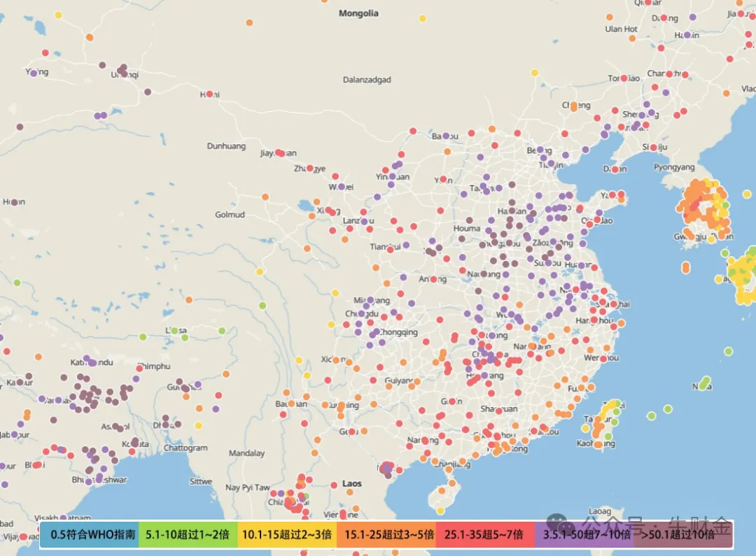Click the blue WHO guideline legend swatch
The image size is (756, 556).
89,535
